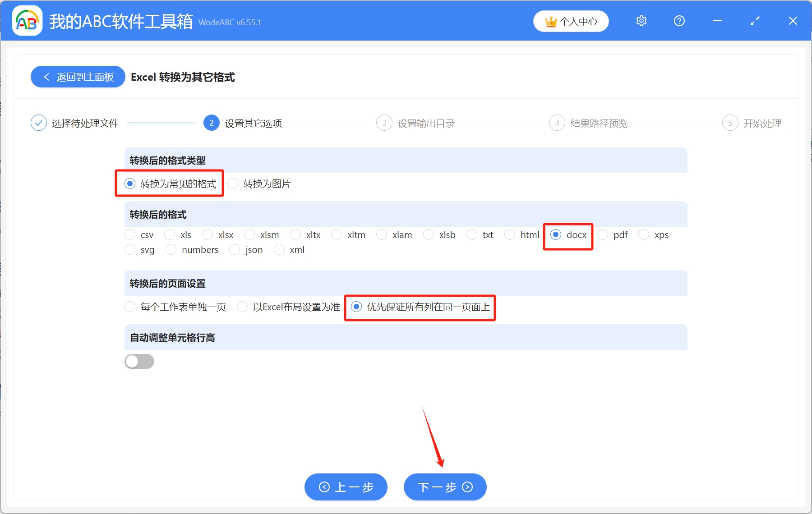Screen dimensions: 812x514
Task: Select 以Excel布局设置为准 option
Action: (x=243, y=307)
